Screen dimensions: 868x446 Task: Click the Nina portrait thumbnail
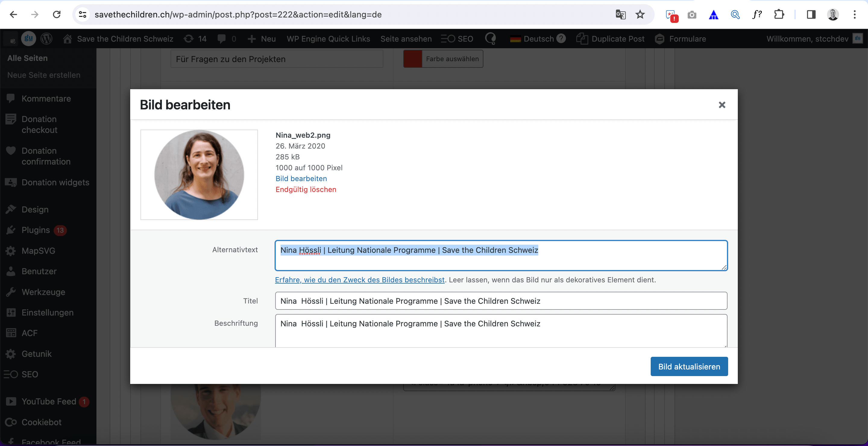coord(199,175)
